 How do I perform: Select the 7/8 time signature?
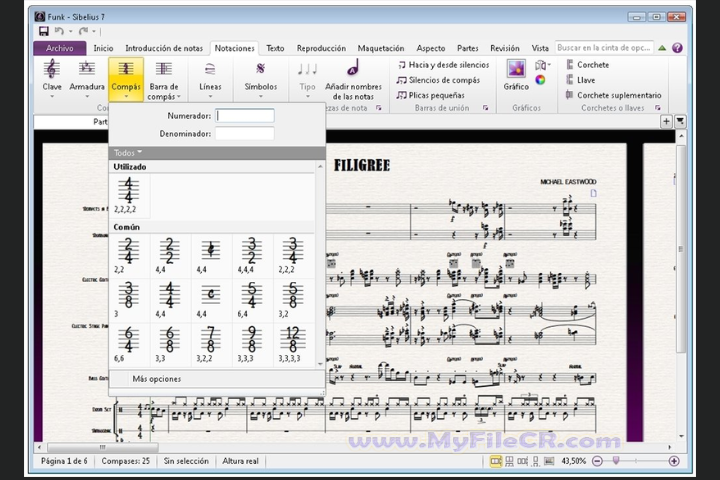211,344
